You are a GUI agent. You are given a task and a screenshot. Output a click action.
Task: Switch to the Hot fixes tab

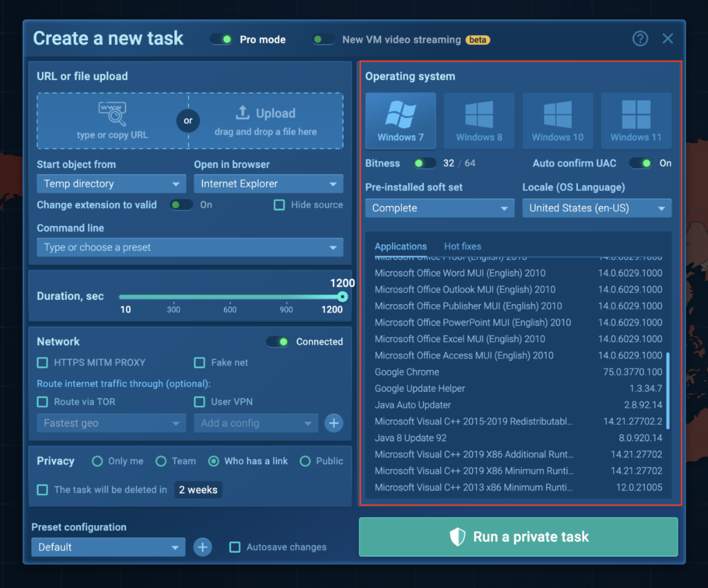[463, 247]
